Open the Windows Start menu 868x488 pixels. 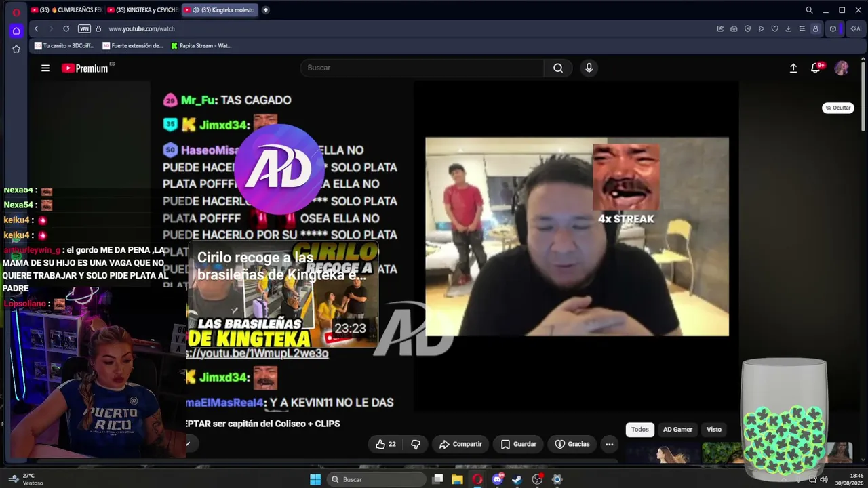(315, 479)
